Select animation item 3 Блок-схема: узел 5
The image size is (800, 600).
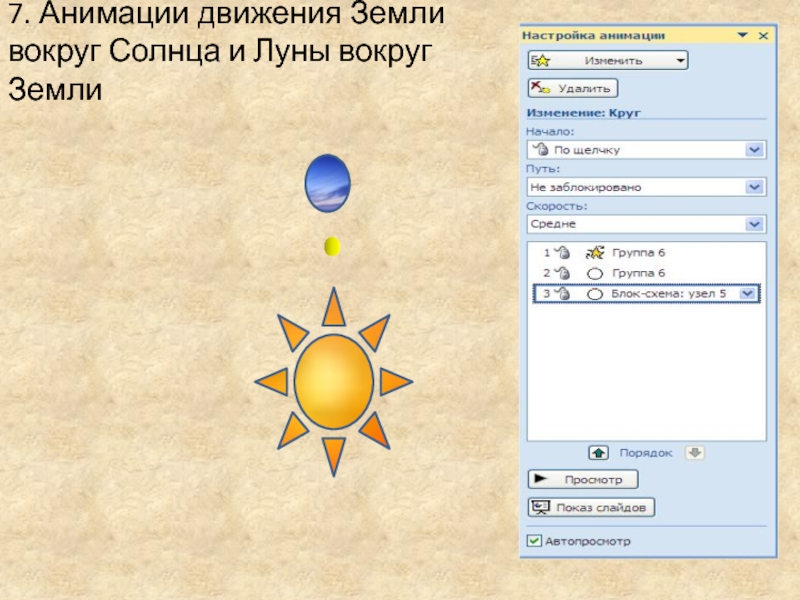pos(646,294)
